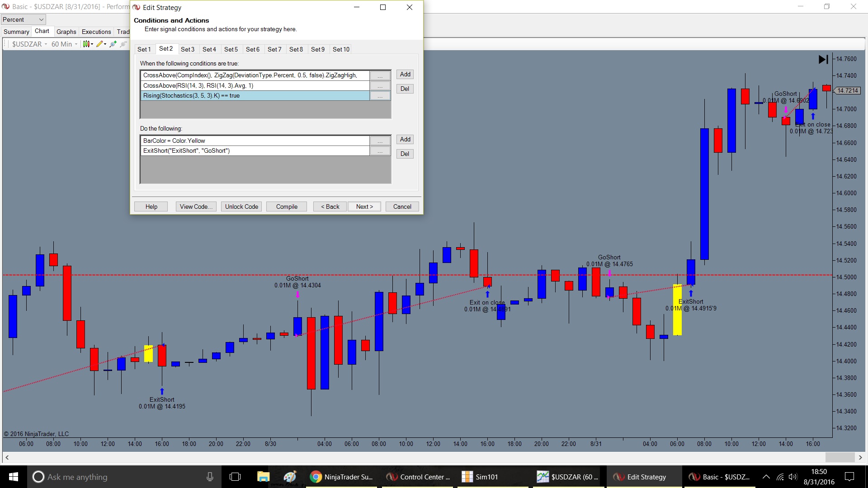
Task: Click the Compile button
Action: coord(287,206)
